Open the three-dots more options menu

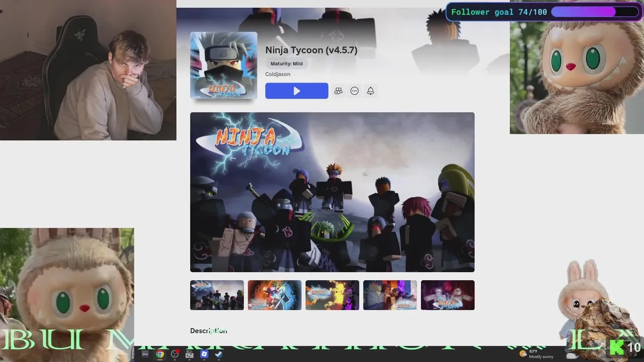click(x=354, y=91)
